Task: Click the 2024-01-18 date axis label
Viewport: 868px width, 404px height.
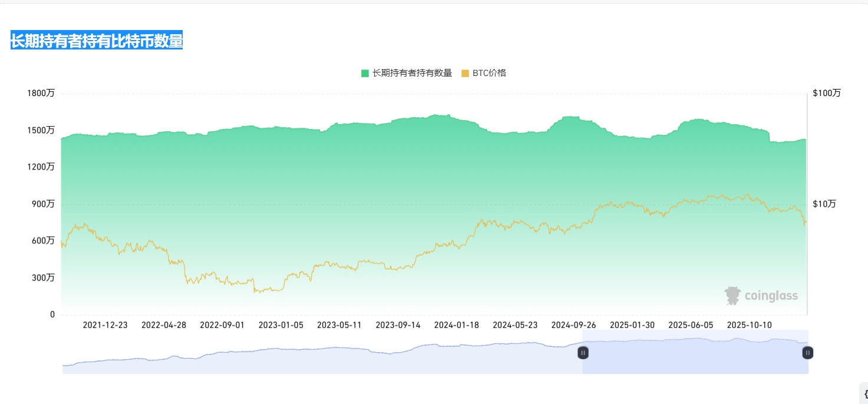Action: [457, 325]
